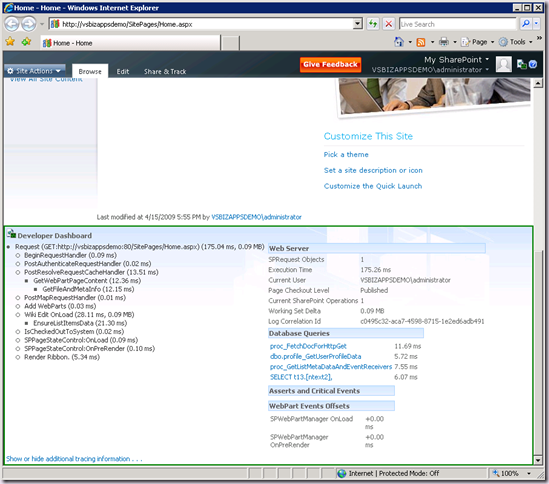The image size is (549, 484).
Task: Click the browser Back arrow button
Action: pos(11,24)
